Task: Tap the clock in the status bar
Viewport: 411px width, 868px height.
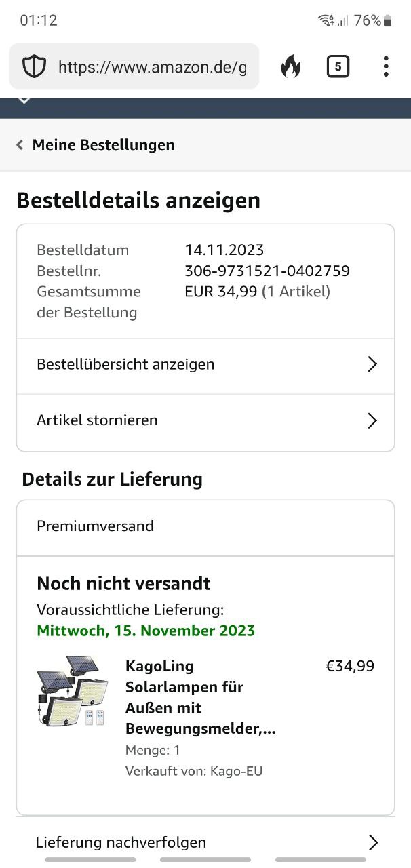Action: [x=39, y=20]
